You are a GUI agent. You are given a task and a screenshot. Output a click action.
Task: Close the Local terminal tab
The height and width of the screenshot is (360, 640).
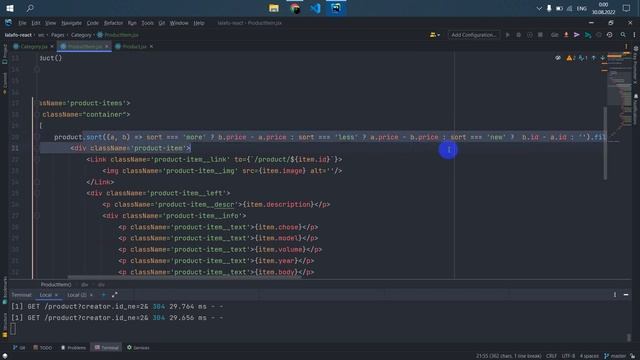56,295
